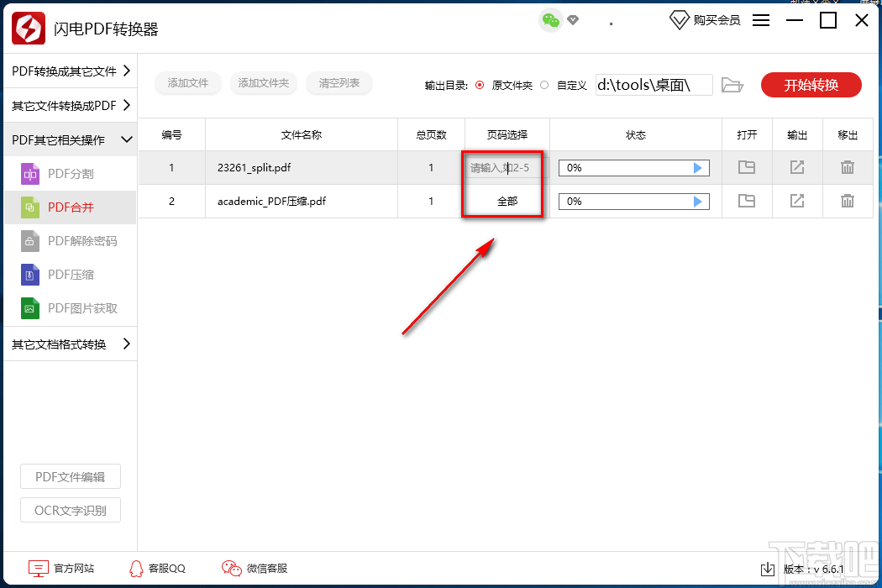Click the 开始转换 button
This screenshot has width=882, height=588.
[x=811, y=84]
